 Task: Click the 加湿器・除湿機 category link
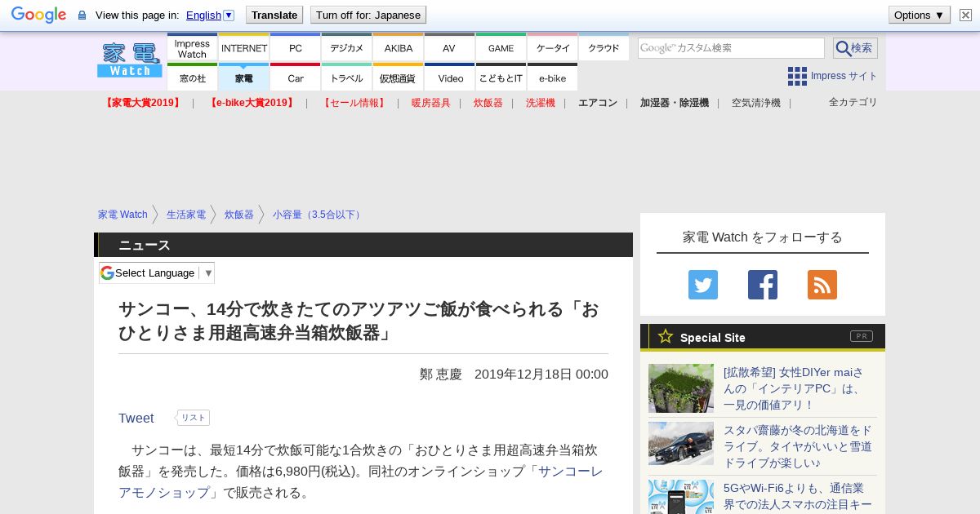(x=675, y=103)
